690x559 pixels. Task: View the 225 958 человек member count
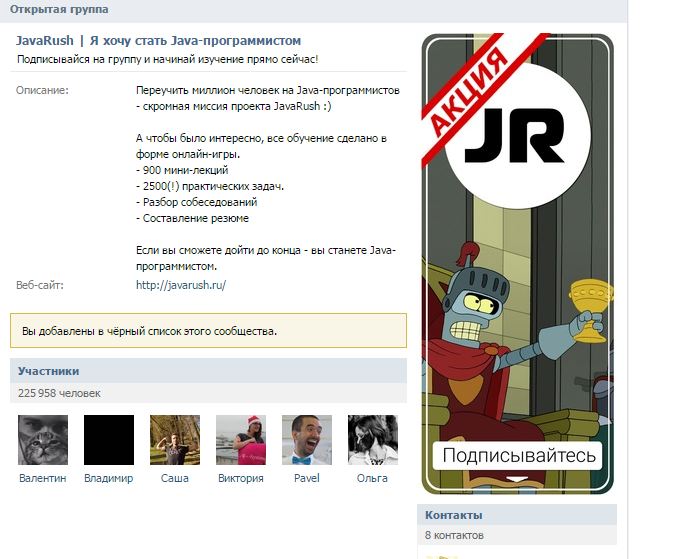[59, 393]
